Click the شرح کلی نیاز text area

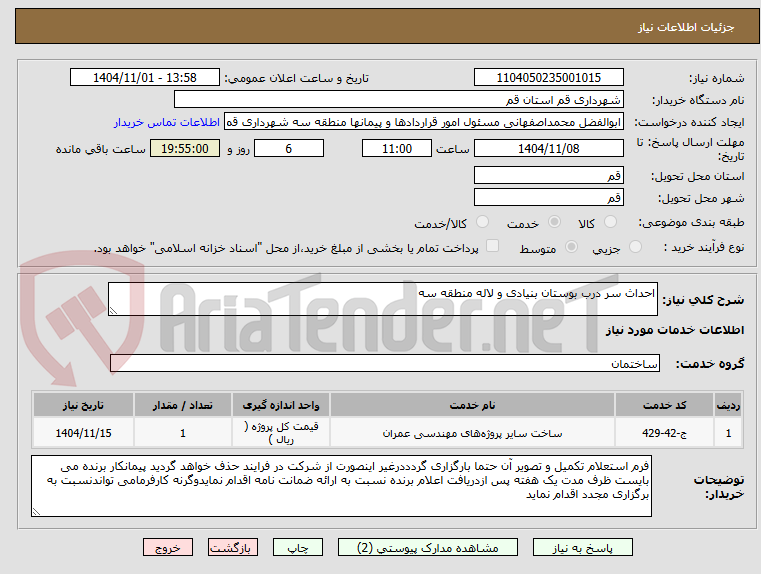383,299
